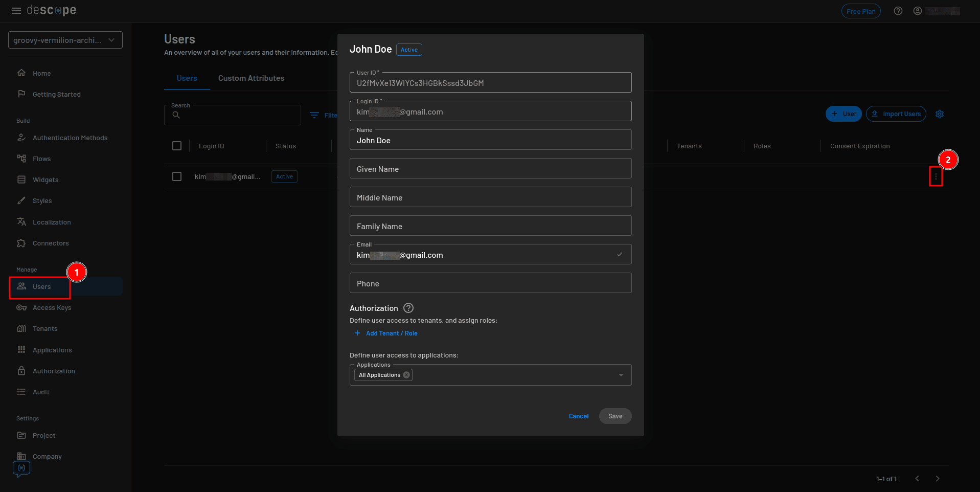This screenshot has width=980, height=492.
Task: Select the Users tab
Action: pyautogui.click(x=187, y=78)
